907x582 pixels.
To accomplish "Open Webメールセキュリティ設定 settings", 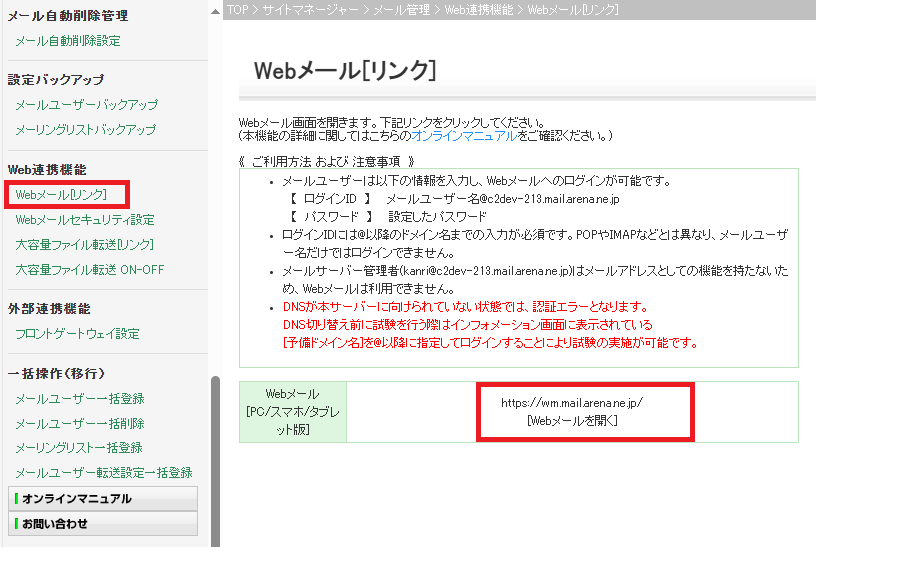I will coord(85,219).
